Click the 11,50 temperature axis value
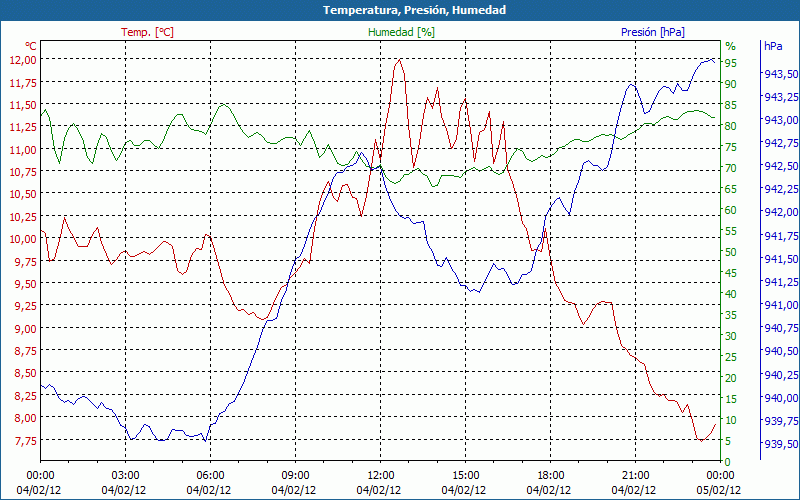 pos(23,105)
